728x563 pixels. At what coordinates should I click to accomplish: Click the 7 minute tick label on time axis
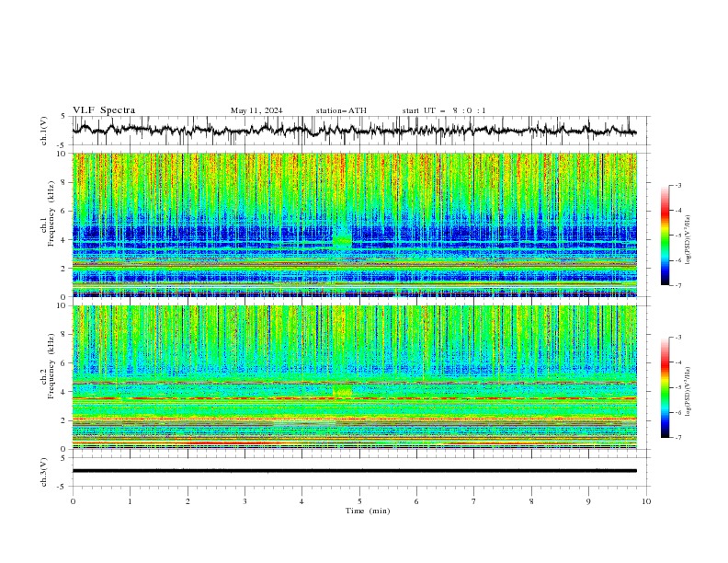pyautogui.click(x=474, y=501)
